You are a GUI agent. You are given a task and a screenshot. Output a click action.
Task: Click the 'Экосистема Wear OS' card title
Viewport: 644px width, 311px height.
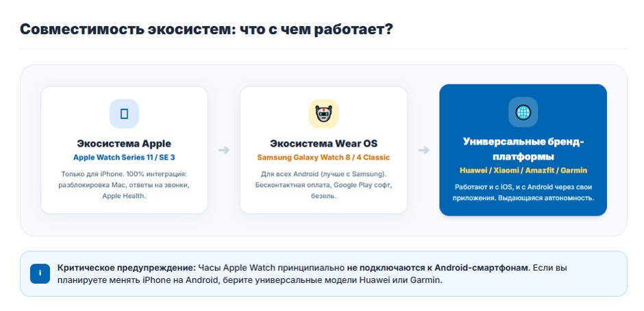tap(323, 144)
